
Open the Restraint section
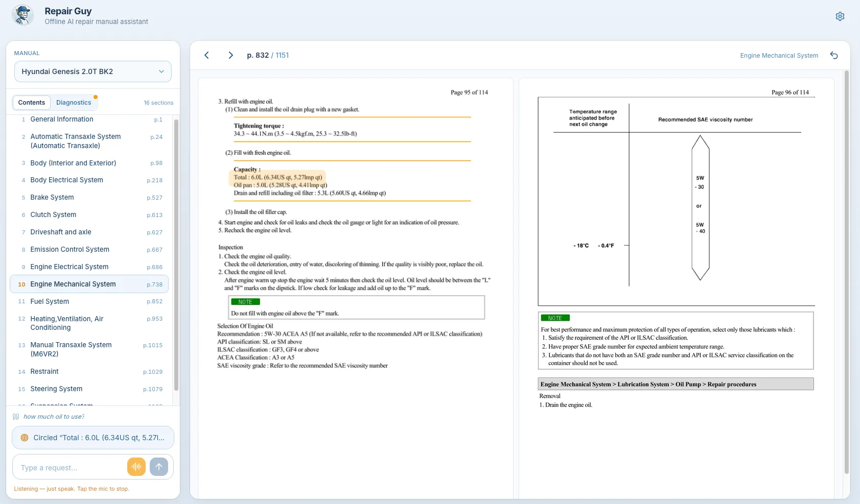tap(89, 371)
